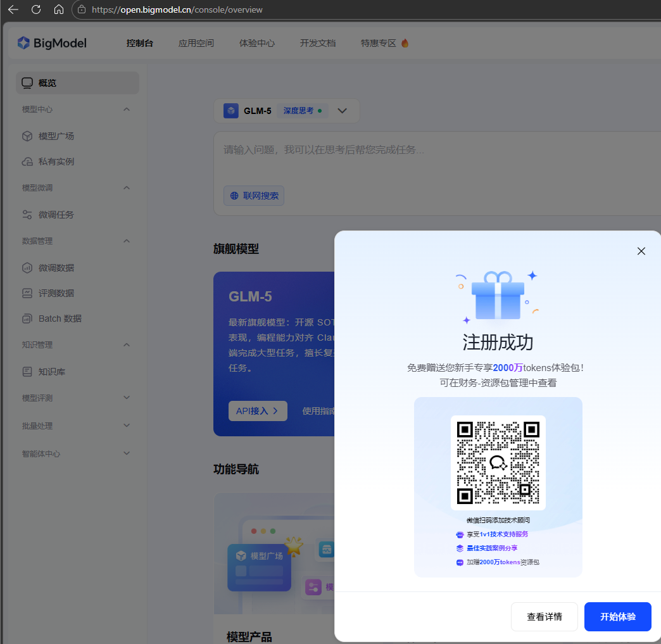Screen dimensions: 661x644
Task: Open Batch 数据 in the sidebar
Action: coord(60,319)
